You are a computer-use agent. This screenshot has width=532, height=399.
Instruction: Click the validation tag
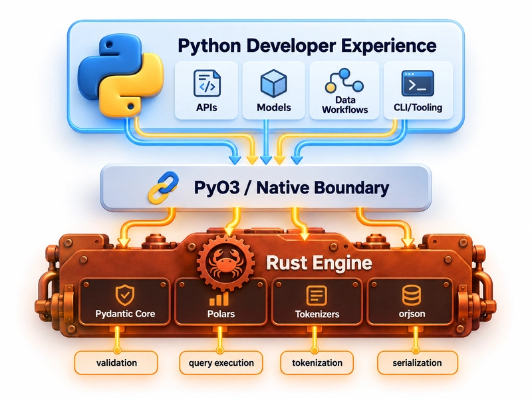116,362
